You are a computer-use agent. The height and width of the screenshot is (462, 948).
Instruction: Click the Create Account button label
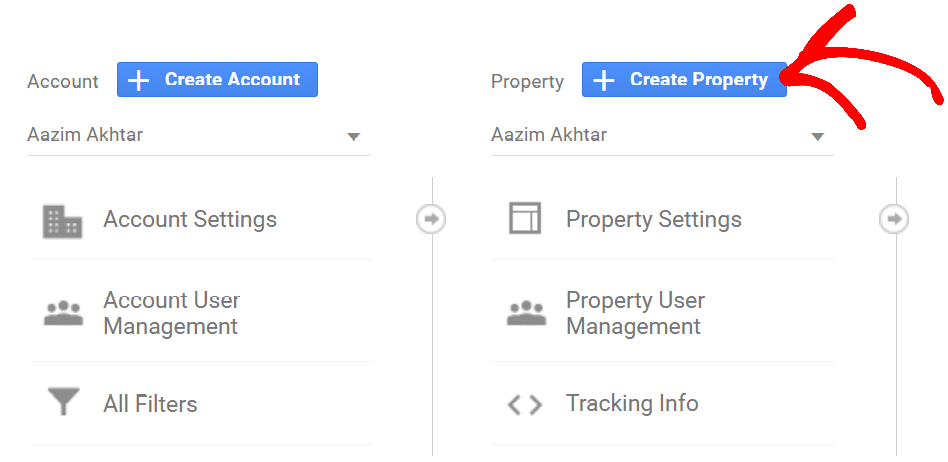coord(232,80)
